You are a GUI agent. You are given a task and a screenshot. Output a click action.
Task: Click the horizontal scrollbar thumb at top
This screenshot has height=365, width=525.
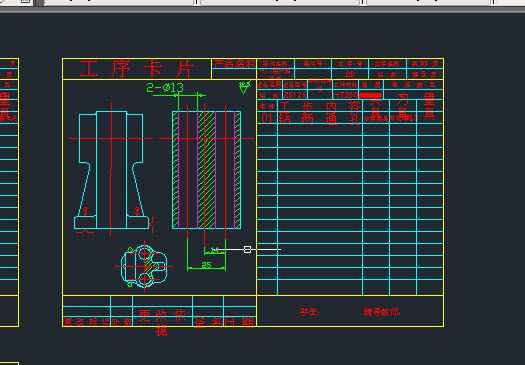tap(40, 3)
